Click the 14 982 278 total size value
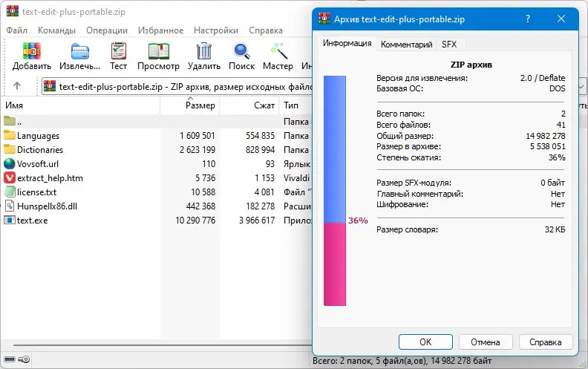This screenshot has height=369, width=588. pyautogui.click(x=545, y=136)
